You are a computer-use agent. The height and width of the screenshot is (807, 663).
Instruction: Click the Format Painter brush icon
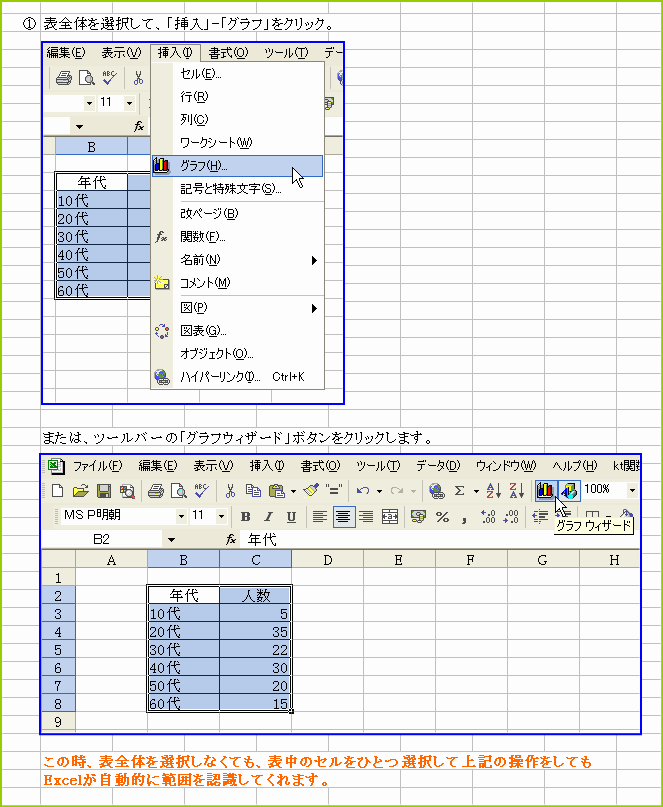point(311,490)
